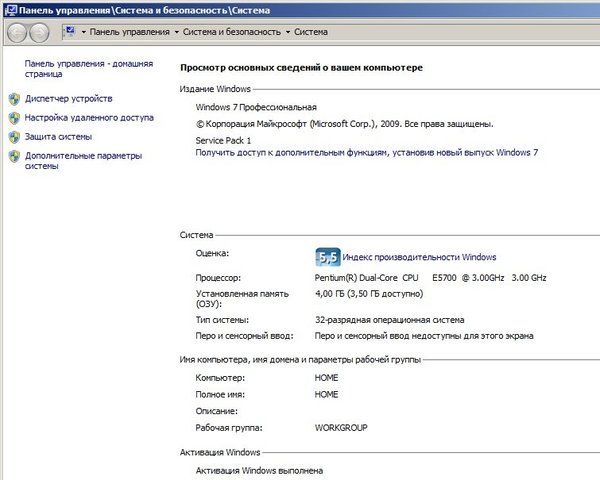Screen dimensions: 600x480
Task: Click shield icon beside Настройка удаленного доступа
Action: pyautogui.click(x=15, y=118)
